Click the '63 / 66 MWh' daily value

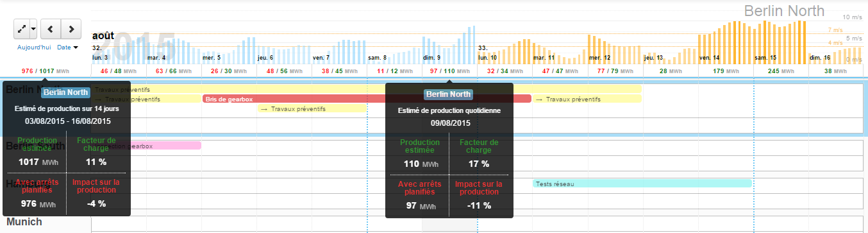174,71
